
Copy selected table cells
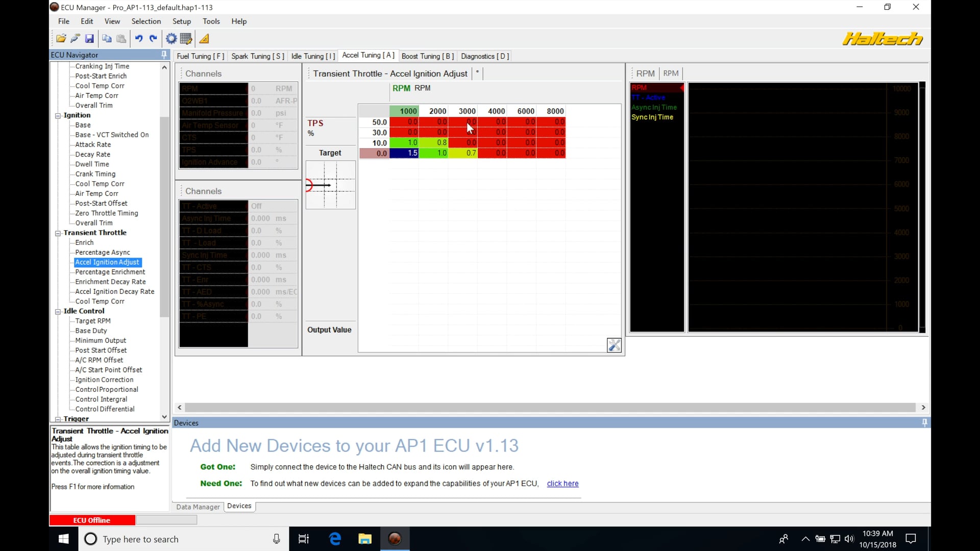[106, 38]
